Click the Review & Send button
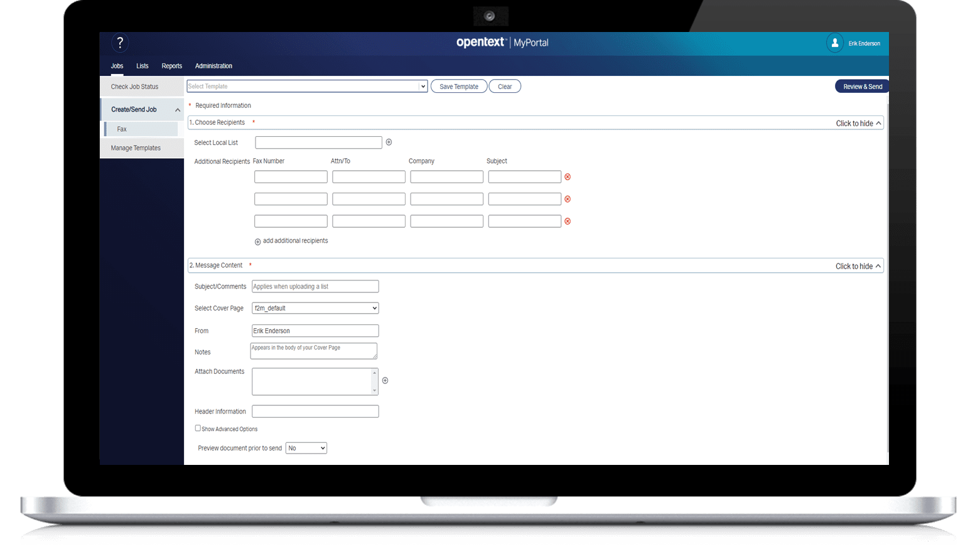The image size is (980, 554). 862,87
